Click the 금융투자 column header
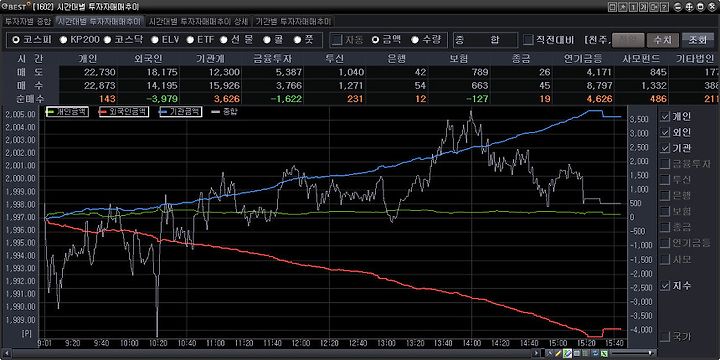This screenshot has height=360, width=720. (x=273, y=59)
